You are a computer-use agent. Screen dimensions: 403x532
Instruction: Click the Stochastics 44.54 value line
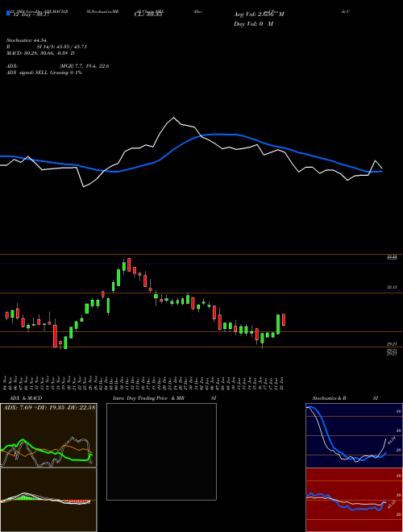point(27,40)
